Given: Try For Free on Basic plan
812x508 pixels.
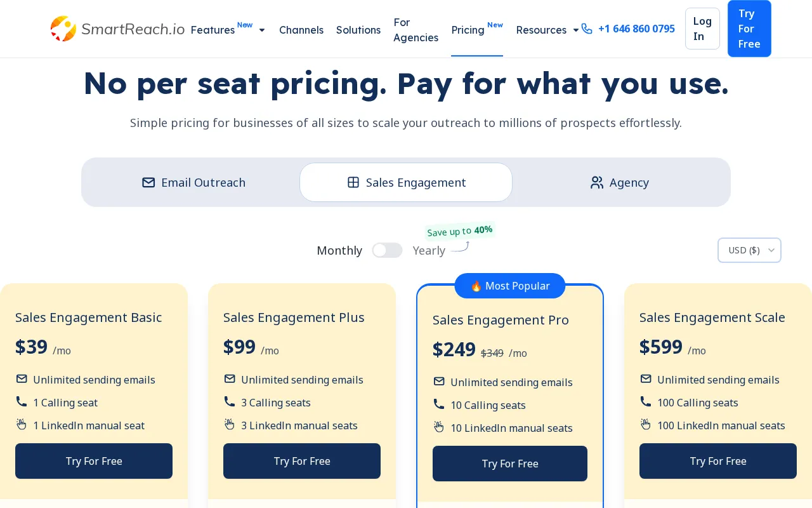Looking at the screenshot, I should click(x=94, y=461).
